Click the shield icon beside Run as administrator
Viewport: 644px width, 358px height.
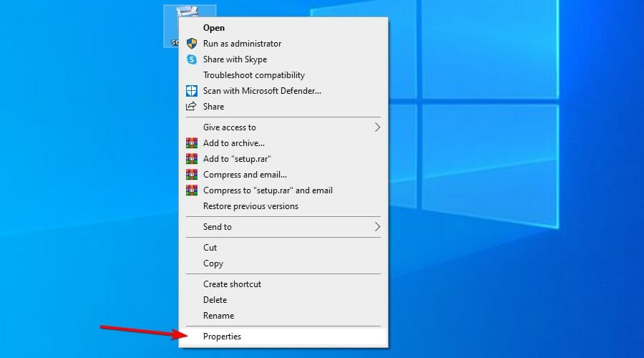(191, 44)
